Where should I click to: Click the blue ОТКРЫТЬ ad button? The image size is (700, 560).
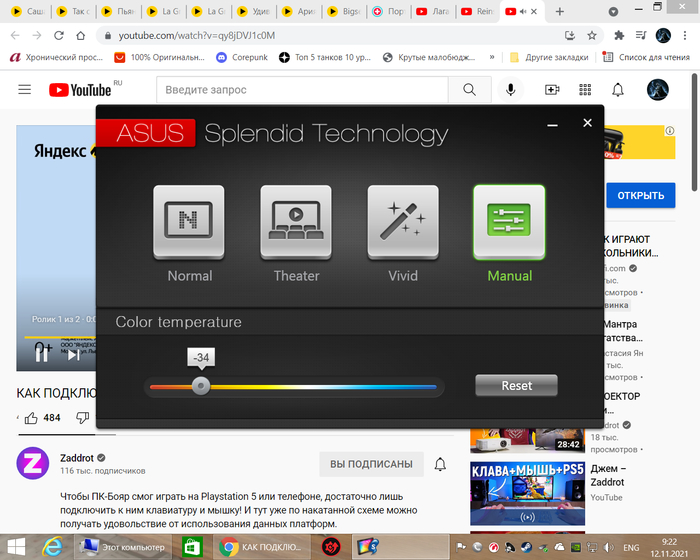pos(641,195)
